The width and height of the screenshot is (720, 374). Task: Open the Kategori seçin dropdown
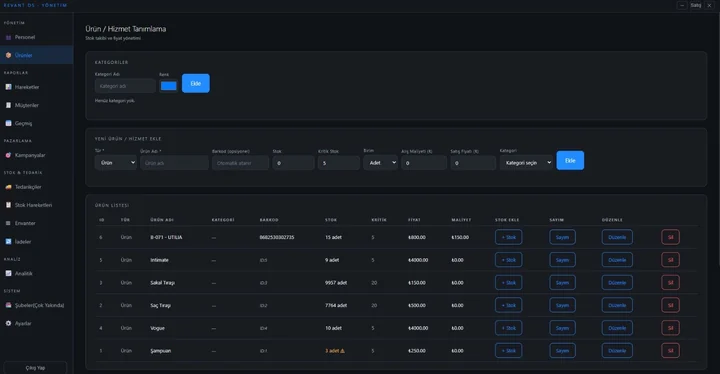(526, 163)
